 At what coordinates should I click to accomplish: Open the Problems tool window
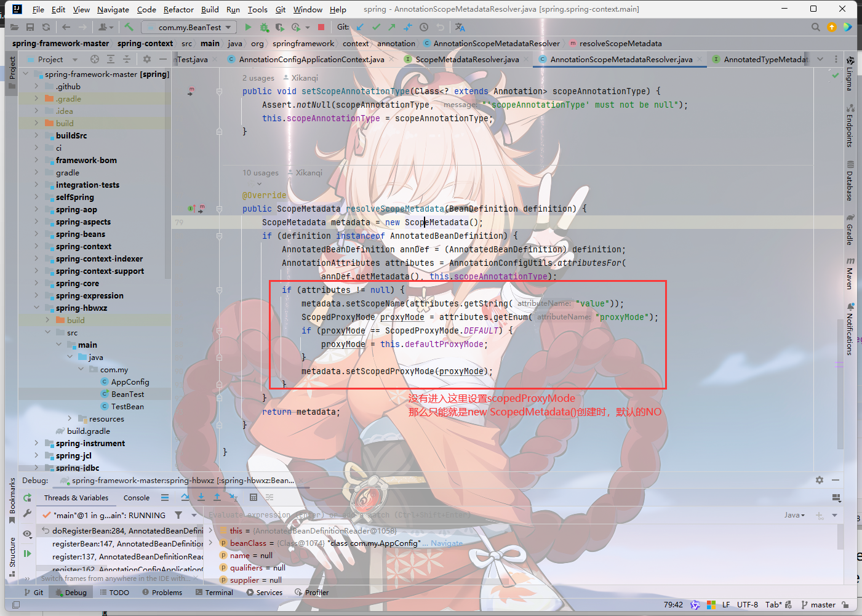click(162, 592)
